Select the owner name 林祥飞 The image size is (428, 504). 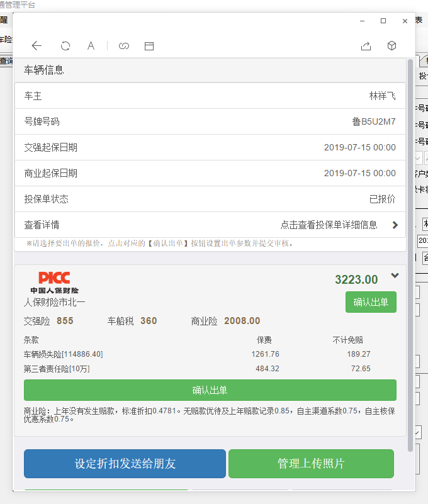382,96
